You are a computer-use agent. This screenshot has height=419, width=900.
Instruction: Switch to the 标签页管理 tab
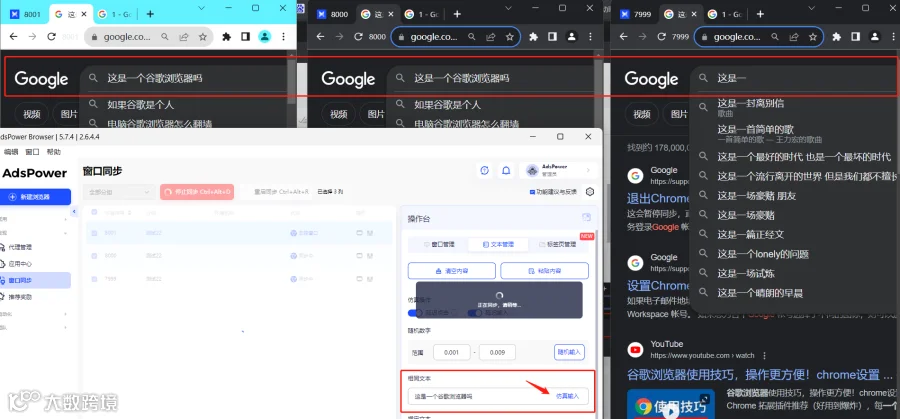(557, 245)
